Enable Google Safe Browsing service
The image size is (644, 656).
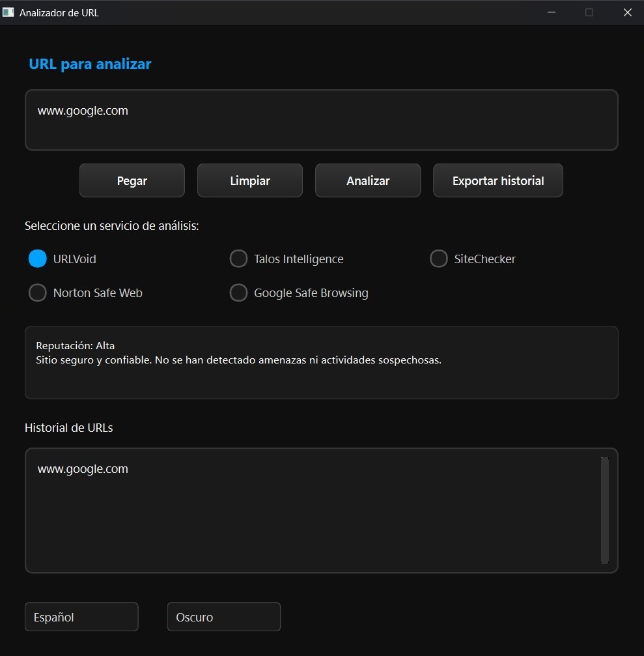(x=239, y=293)
